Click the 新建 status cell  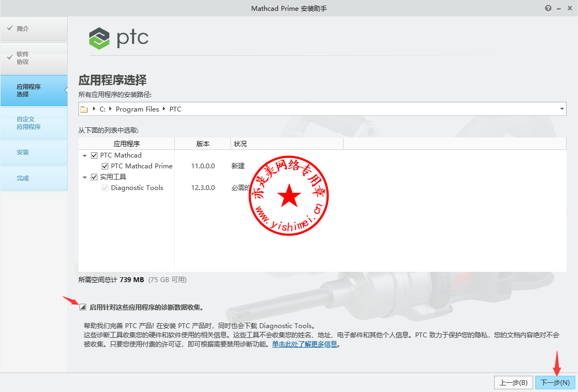238,166
